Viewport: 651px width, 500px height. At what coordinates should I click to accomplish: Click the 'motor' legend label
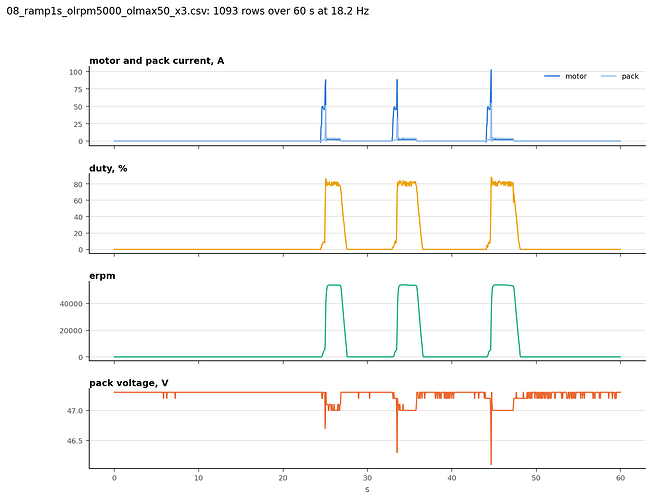pos(576,76)
